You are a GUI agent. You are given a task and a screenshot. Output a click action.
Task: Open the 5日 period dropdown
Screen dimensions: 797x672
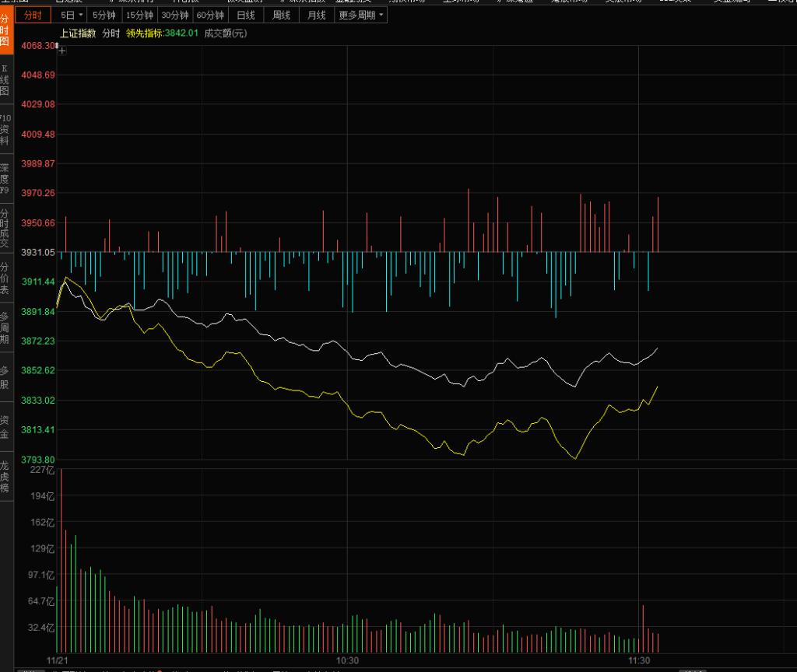70,16
